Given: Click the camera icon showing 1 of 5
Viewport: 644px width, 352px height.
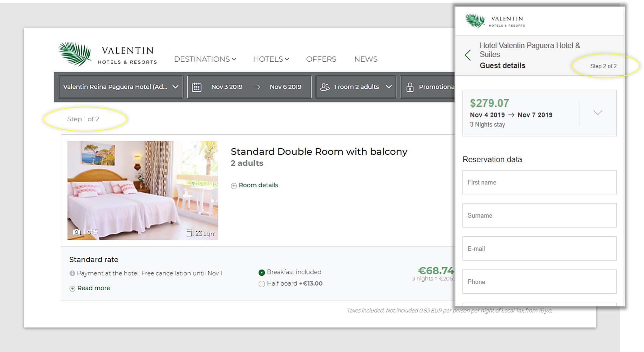Looking at the screenshot, I should [x=76, y=232].
